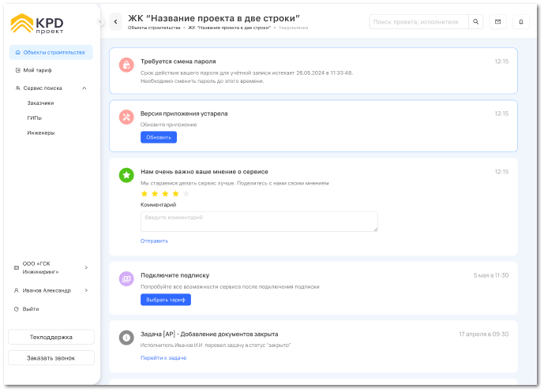
Task: Select Инженеры under search service
Action: tap(41, 133)
